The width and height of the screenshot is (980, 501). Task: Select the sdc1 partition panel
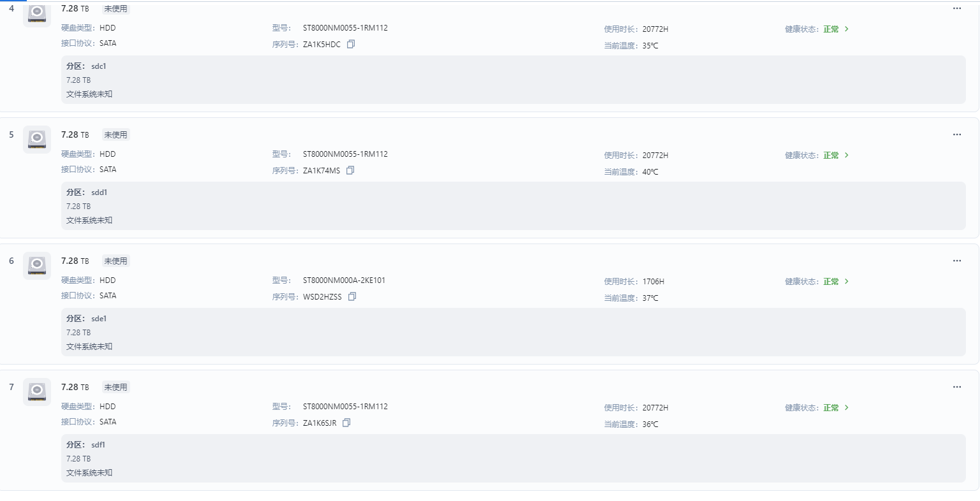click(x=514, y=80)
